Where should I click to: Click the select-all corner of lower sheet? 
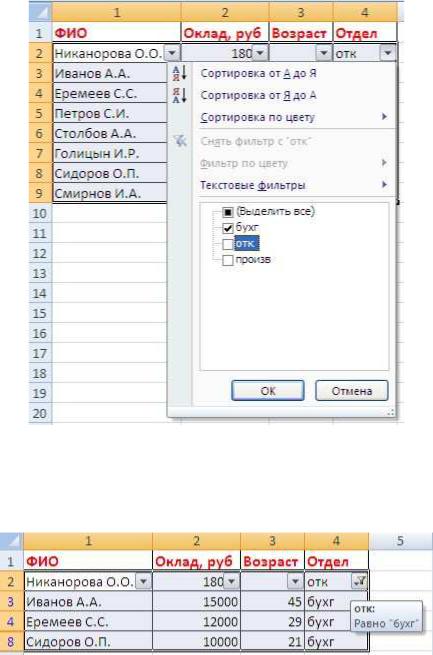[11, 541]
